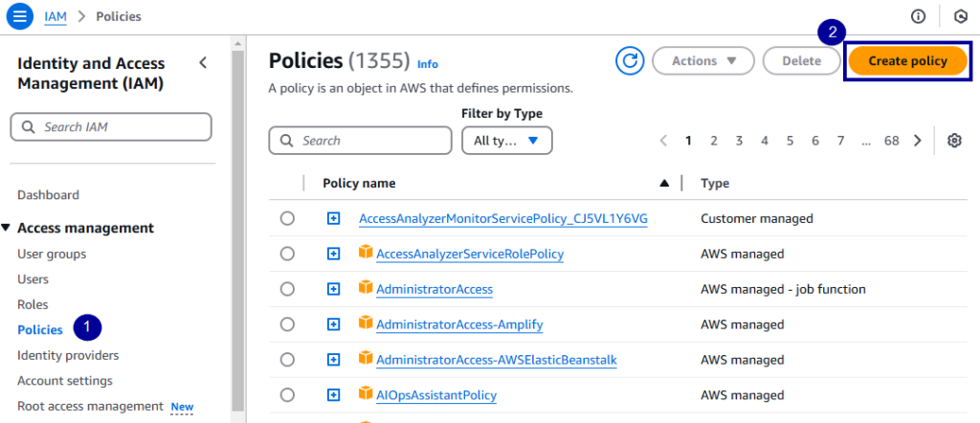Go to page 5 of policies
The image size is (980, 423).
point(790,141)
